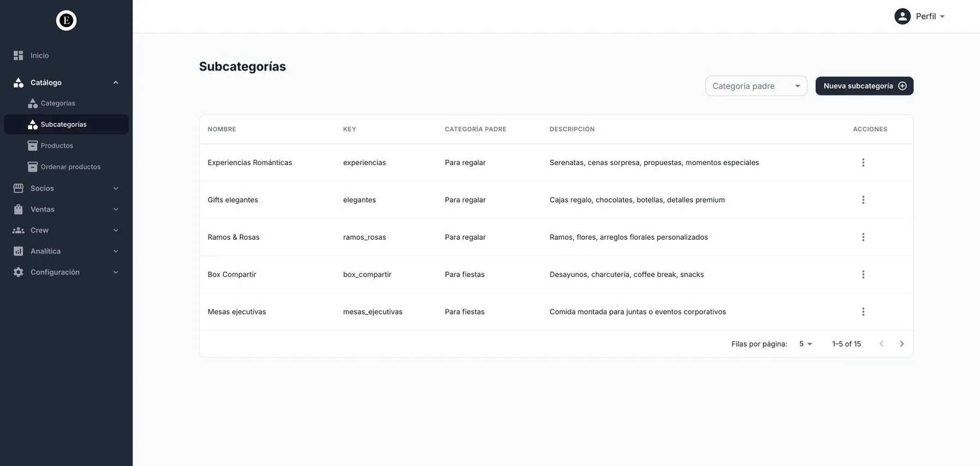Click the '1–5 of 15' pagination text
Screen dimensions: 980x466
click(x=846, y=344)
